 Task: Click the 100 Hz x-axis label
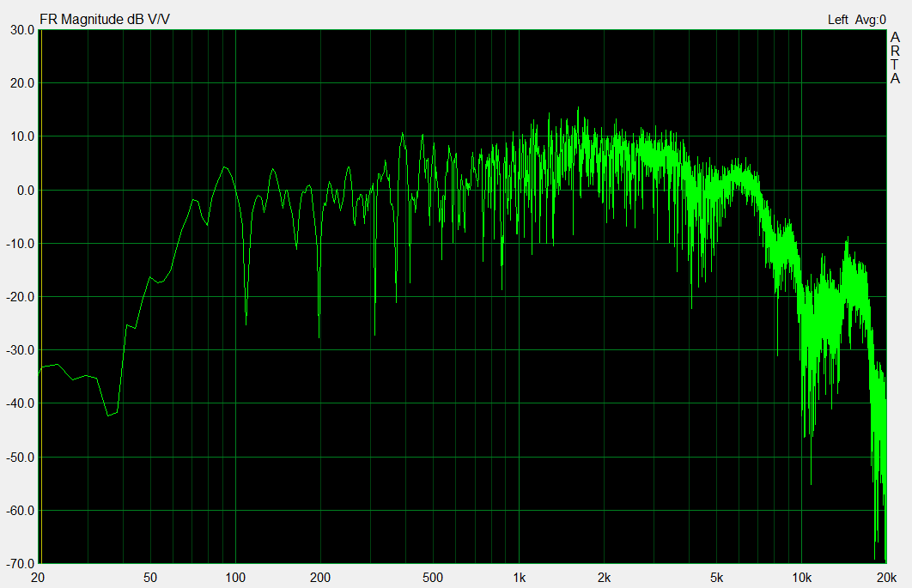click(235, 578)
